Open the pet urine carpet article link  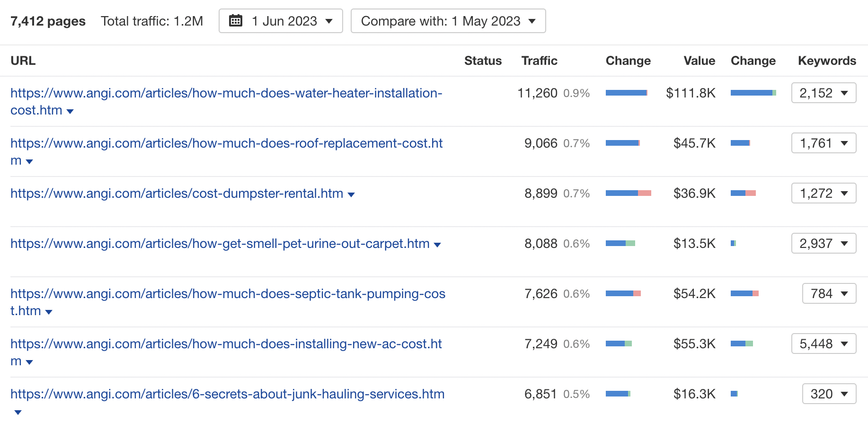220,244
